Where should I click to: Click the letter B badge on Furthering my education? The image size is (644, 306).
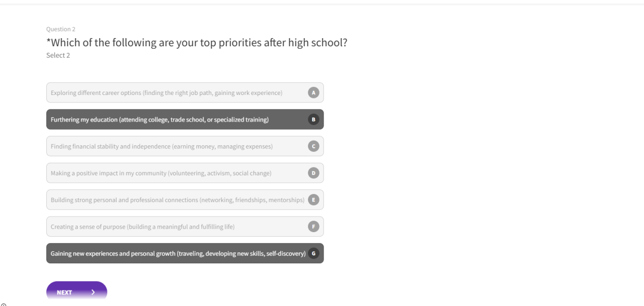313,120
